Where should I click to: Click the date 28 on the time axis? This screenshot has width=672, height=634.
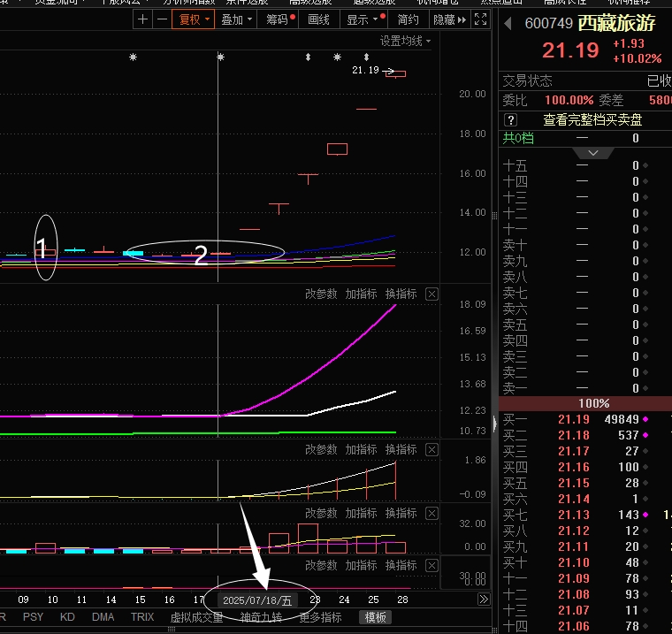[402, 600]
